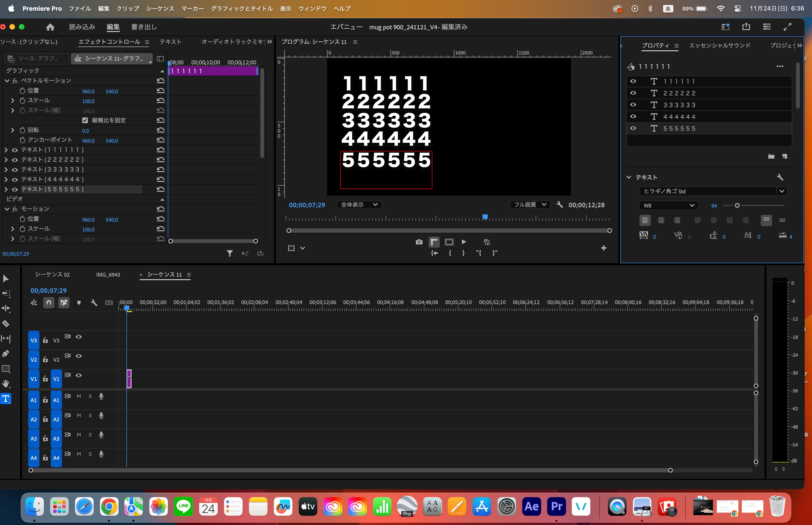This screenshot has height=525, width=812.
Task: Uncheck the 縦横比を固定 checkbox
Action: (85, 120)
